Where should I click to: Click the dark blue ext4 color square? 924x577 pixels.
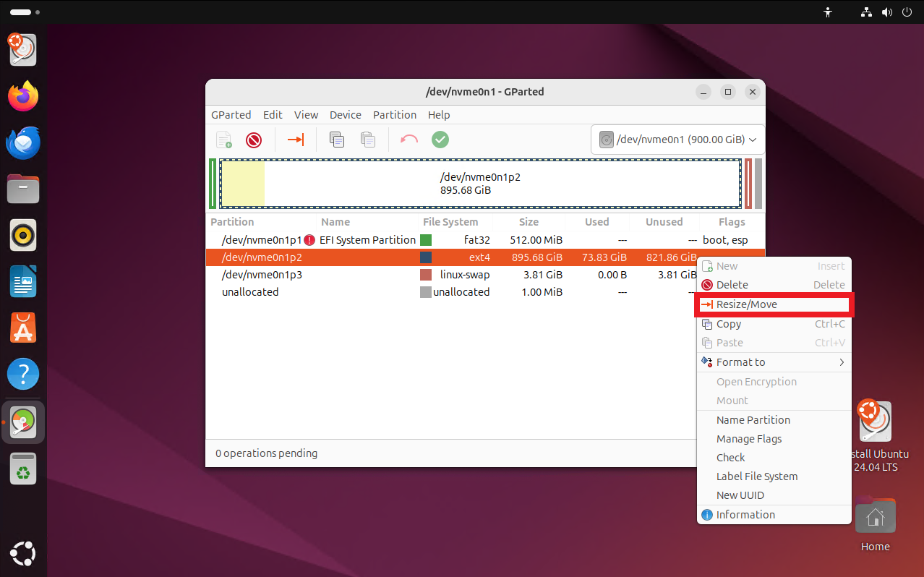[x=426, y=257]
